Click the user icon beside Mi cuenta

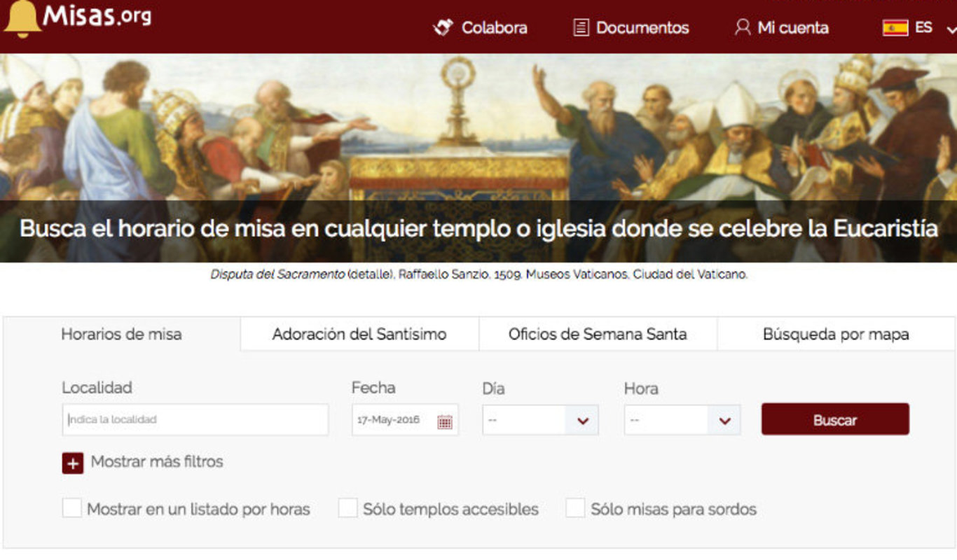coord(742,28)
